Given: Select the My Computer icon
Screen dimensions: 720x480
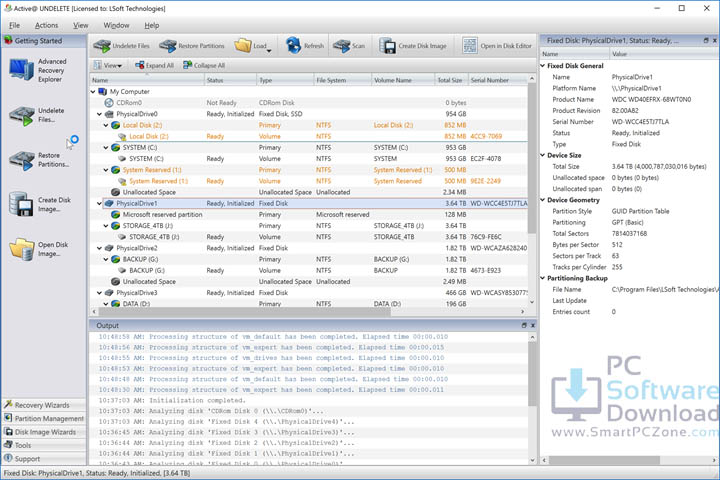Looking at the screenshot, I should point(103,92).
